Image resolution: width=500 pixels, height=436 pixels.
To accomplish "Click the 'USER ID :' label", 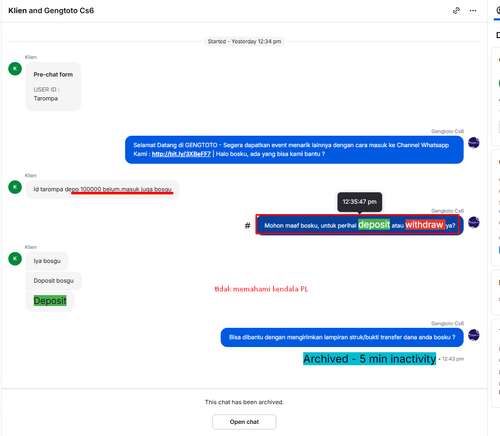I will pos(46,90).
